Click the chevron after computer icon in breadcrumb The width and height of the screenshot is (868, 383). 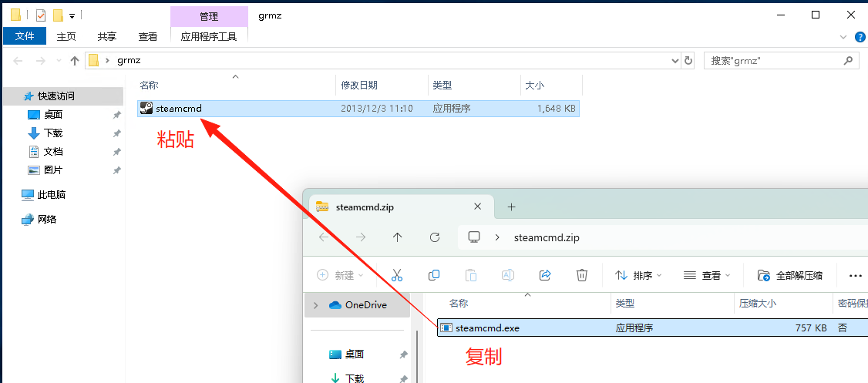pyautogui.click(x=497, y=237)
